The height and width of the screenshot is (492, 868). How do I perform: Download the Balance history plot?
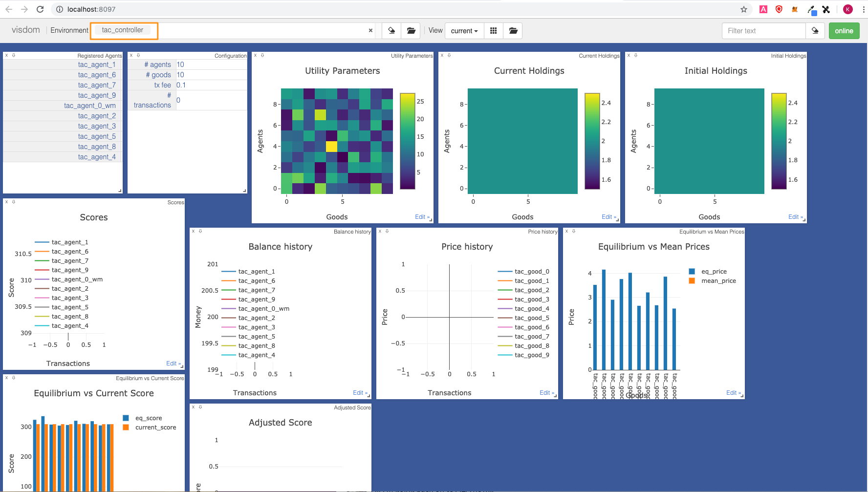[x=200, y=231]
